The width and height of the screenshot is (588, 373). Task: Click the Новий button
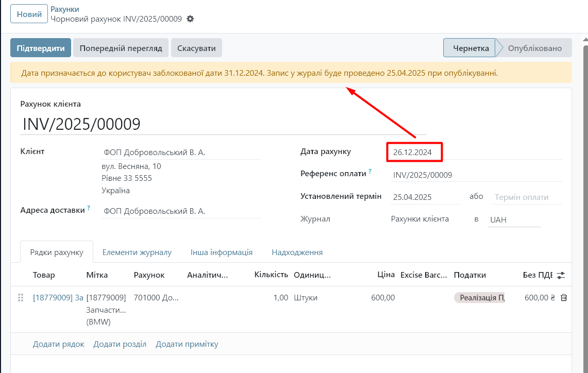pos(29,14)
